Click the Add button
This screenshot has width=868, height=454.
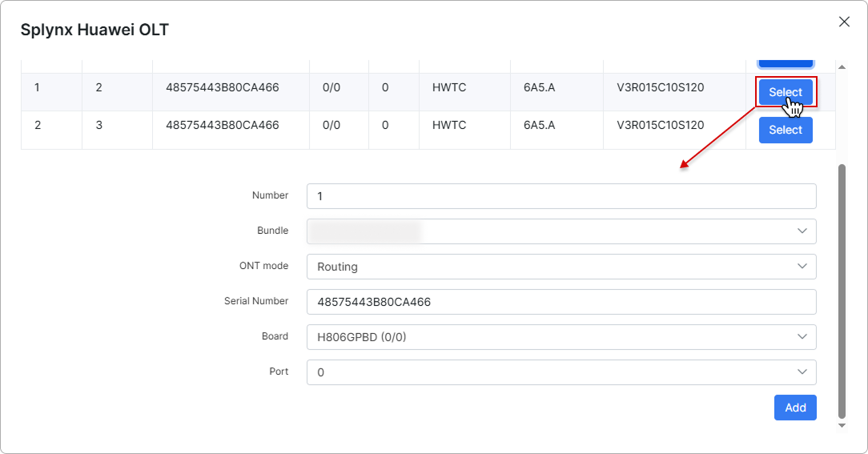click(795, 408)
